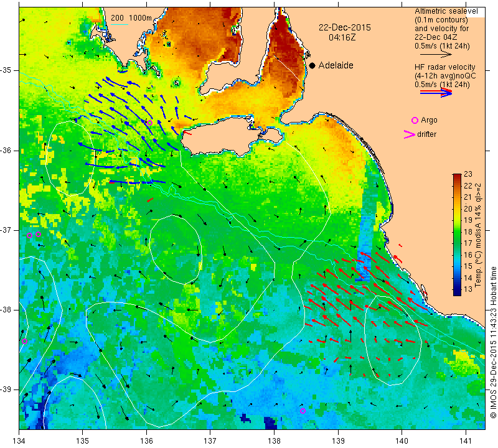Click the longitude axis label '141'

[x=466, y=441]
